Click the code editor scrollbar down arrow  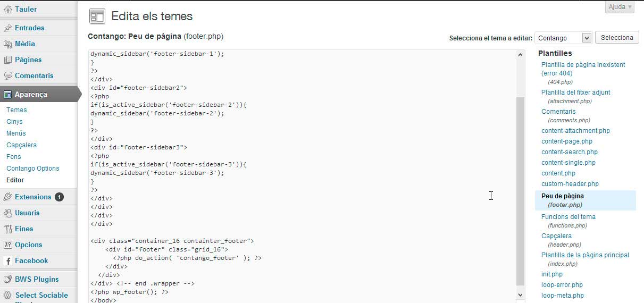click(x=520, y=294)
